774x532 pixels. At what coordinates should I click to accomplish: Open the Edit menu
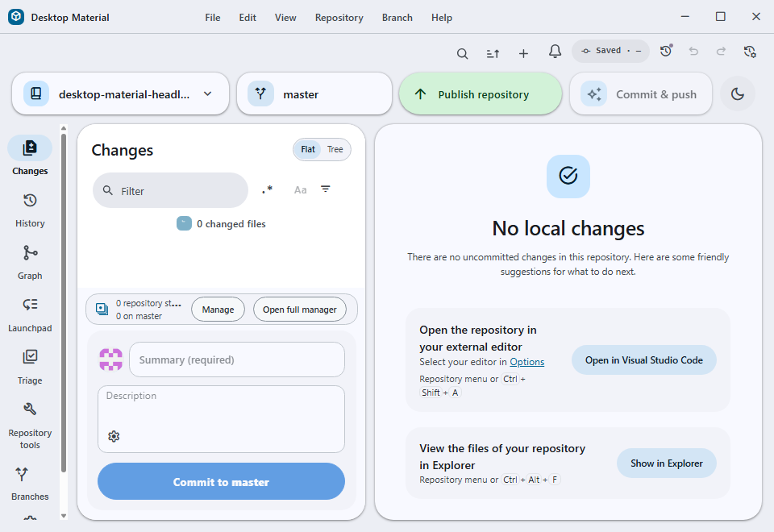coord(248,17)
